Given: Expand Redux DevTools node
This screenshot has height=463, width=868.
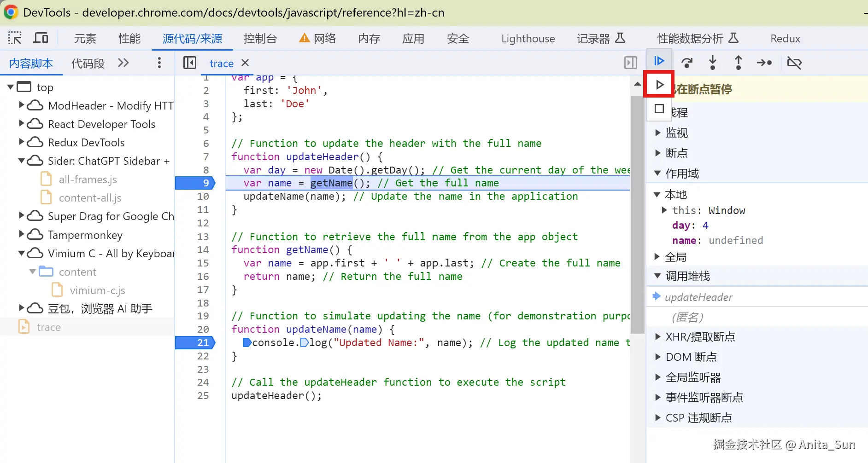Looking at the screenshot, I should 21,142.
